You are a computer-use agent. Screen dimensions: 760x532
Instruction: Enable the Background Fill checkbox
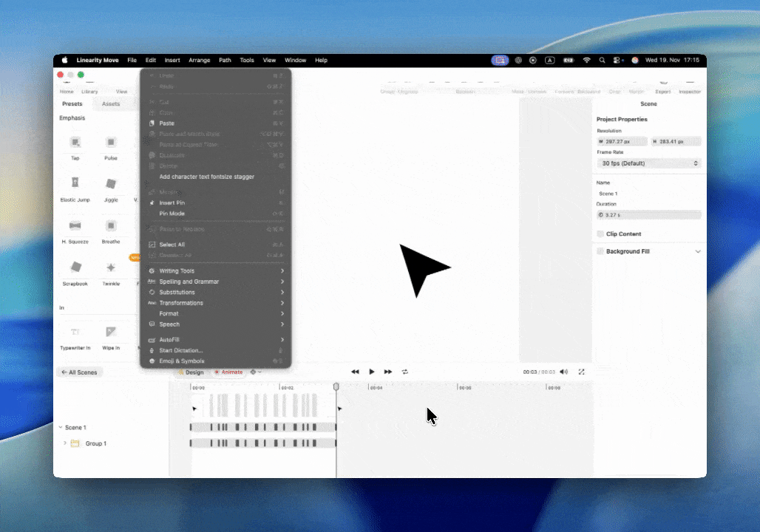point(600,252)
